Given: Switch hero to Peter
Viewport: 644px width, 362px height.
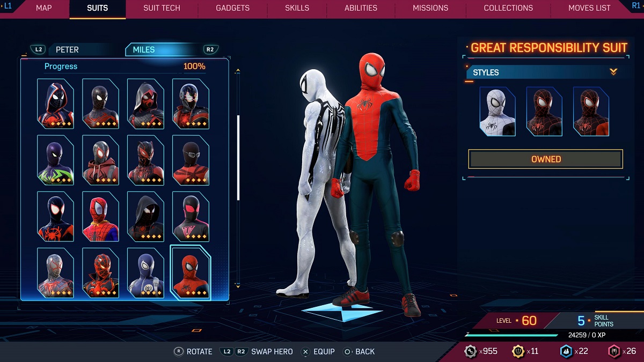Looking at the screenshot, I should 67,50.
